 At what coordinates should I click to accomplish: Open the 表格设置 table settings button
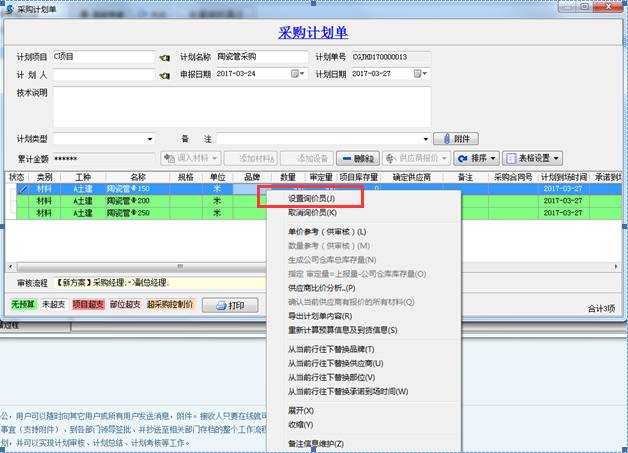532,158
